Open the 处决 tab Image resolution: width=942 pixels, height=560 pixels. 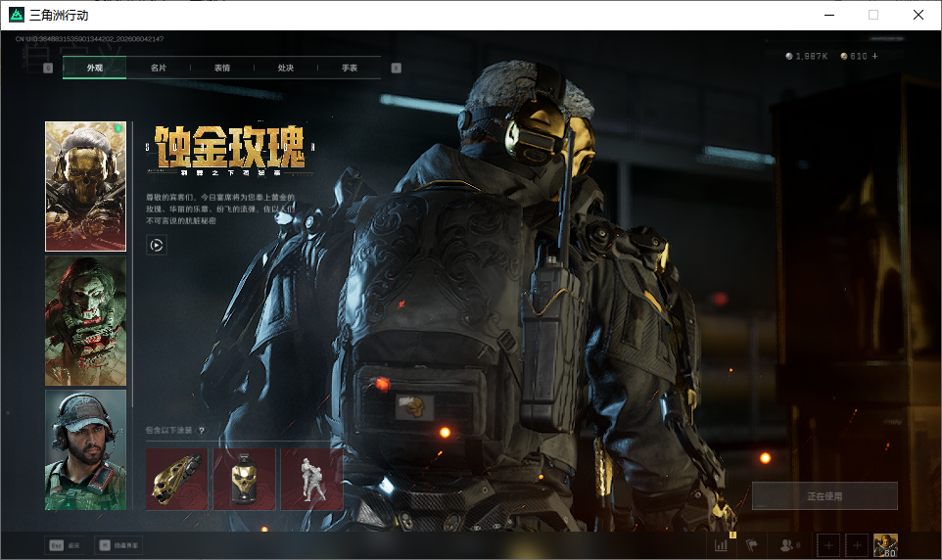point(285,68)
